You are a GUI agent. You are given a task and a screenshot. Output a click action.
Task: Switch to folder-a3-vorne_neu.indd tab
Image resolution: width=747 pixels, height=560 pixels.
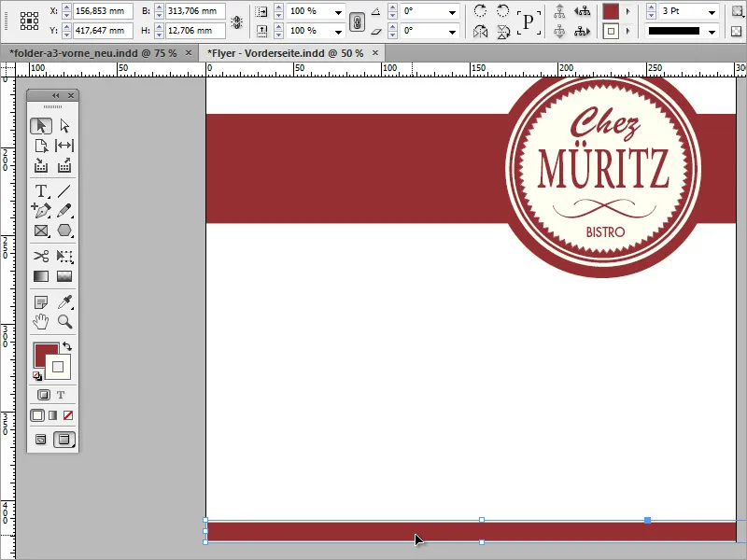coord(92,53)
